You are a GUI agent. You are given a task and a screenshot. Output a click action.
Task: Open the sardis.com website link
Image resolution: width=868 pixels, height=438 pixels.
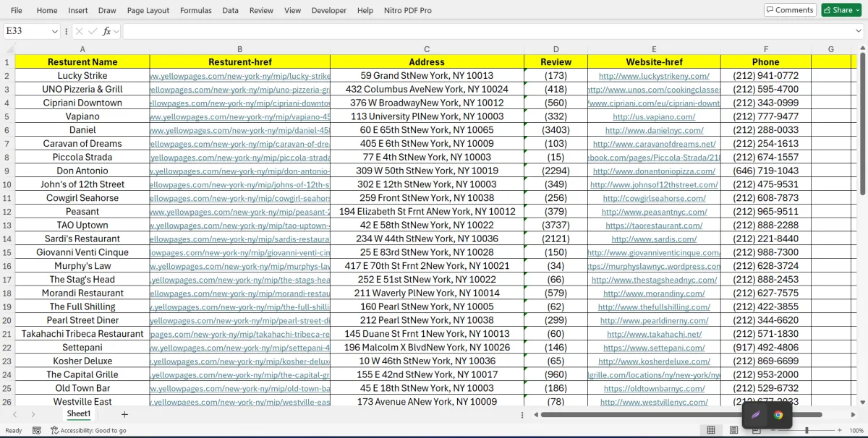pyautogui.click(x=654, y=239)
